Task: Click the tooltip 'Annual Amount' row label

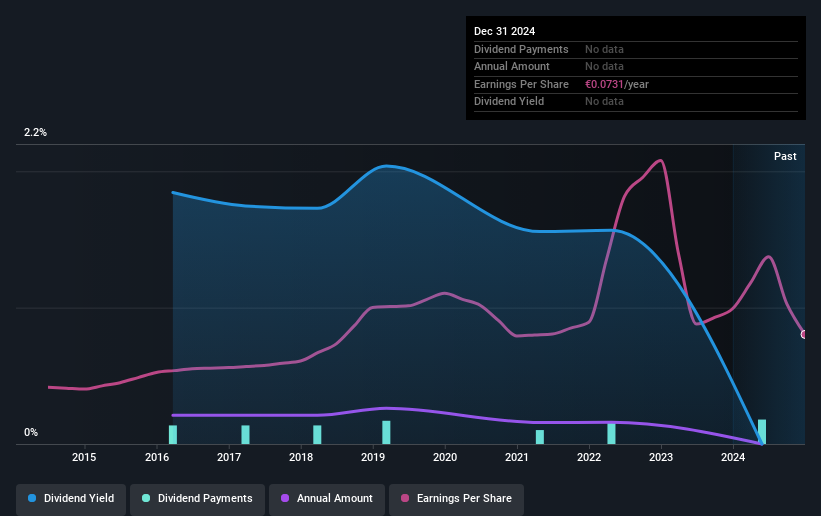Action: click(x=512, y=67)
